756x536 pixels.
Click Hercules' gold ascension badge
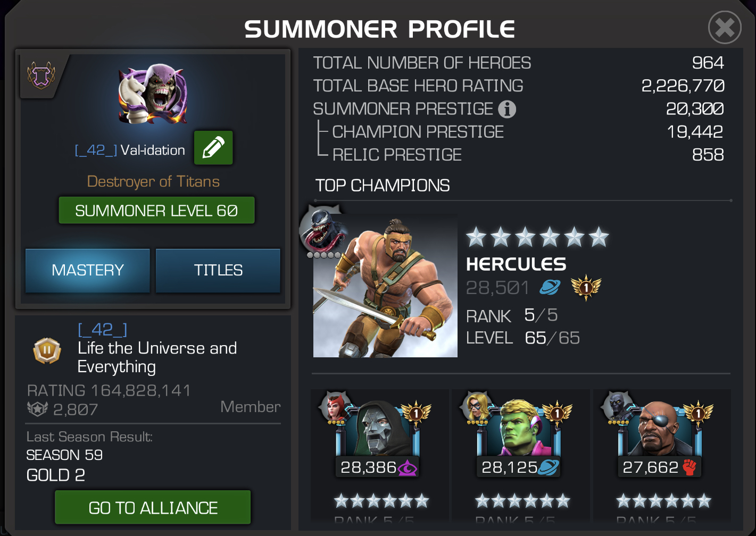(586, 288)
